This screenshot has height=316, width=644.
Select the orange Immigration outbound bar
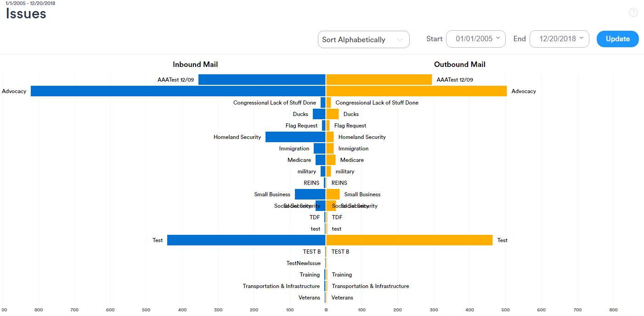click(x=330, y=149)
